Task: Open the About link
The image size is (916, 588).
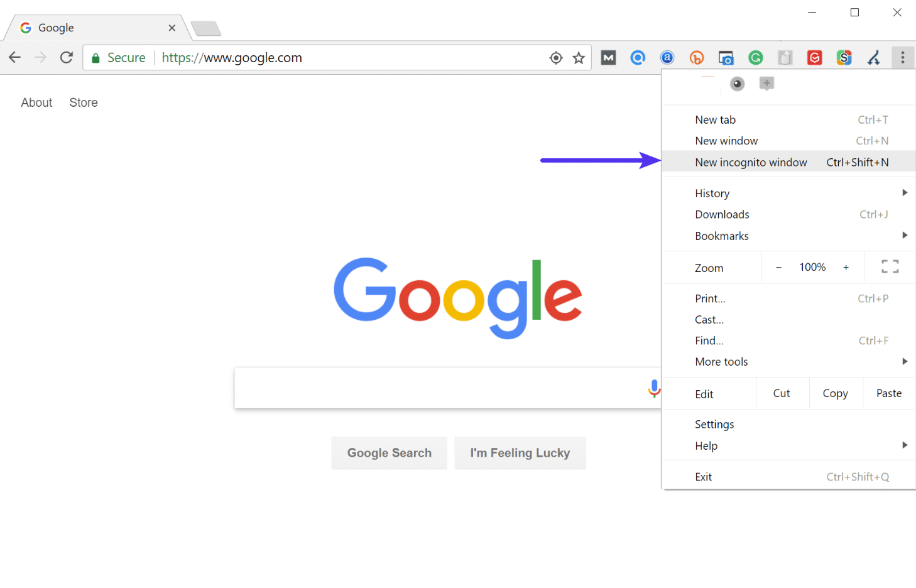Action: pyautogui.click(x=36, y=102)
